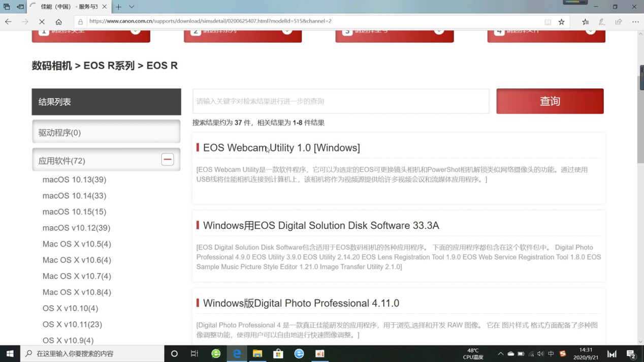
Task: Open Edge settings via the ellipsis icon
Action: (635, 21)
